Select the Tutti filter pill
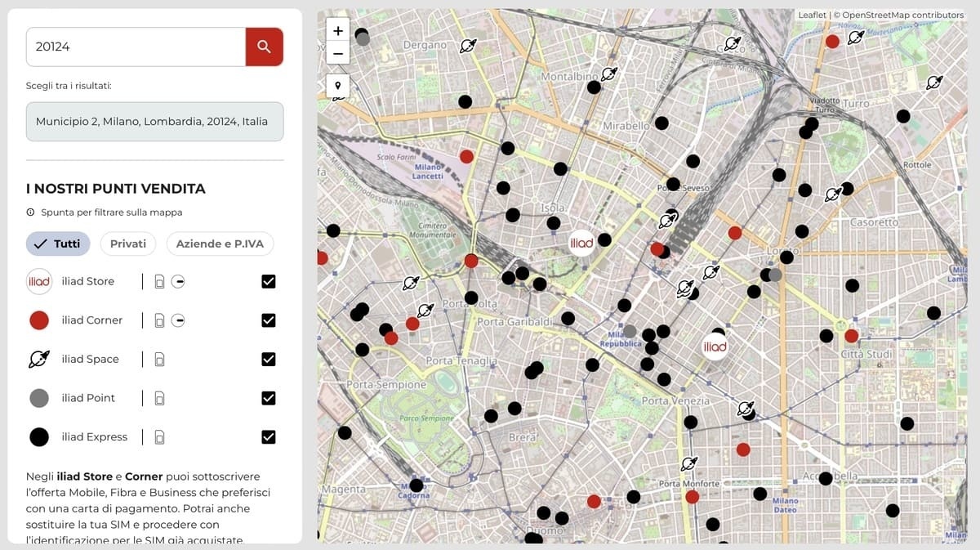This screenshot has height=550, width=980. click(x=58, y=244)
